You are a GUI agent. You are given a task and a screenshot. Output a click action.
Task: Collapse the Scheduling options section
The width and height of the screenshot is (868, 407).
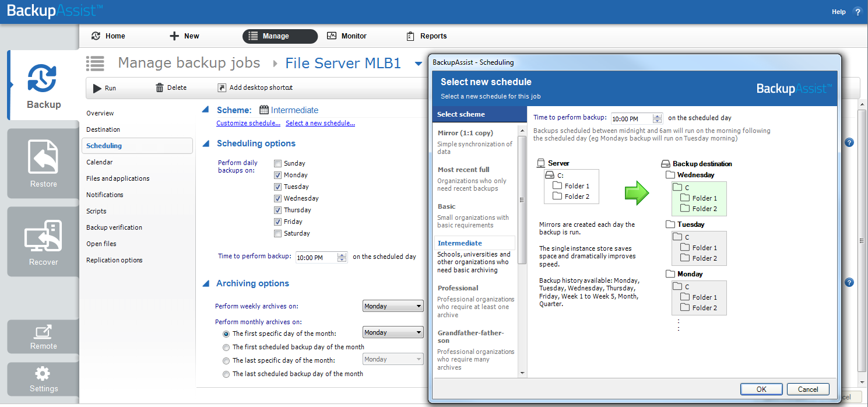[205, 143]
